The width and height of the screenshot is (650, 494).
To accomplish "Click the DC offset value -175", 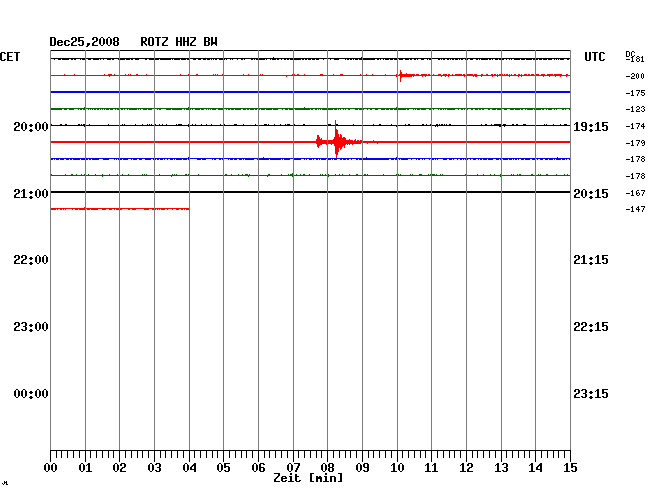I will [635, 93].
